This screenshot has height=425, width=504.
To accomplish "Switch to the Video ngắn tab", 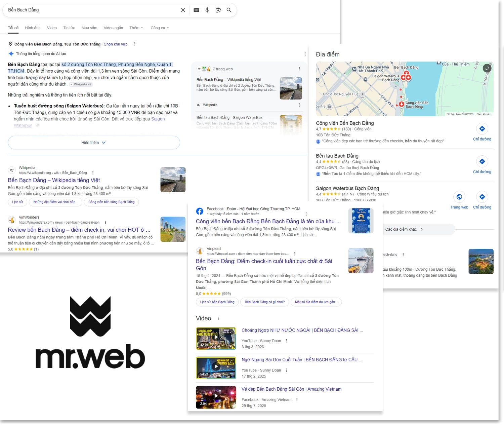I will pyautogui.click(x=113, y=28).
